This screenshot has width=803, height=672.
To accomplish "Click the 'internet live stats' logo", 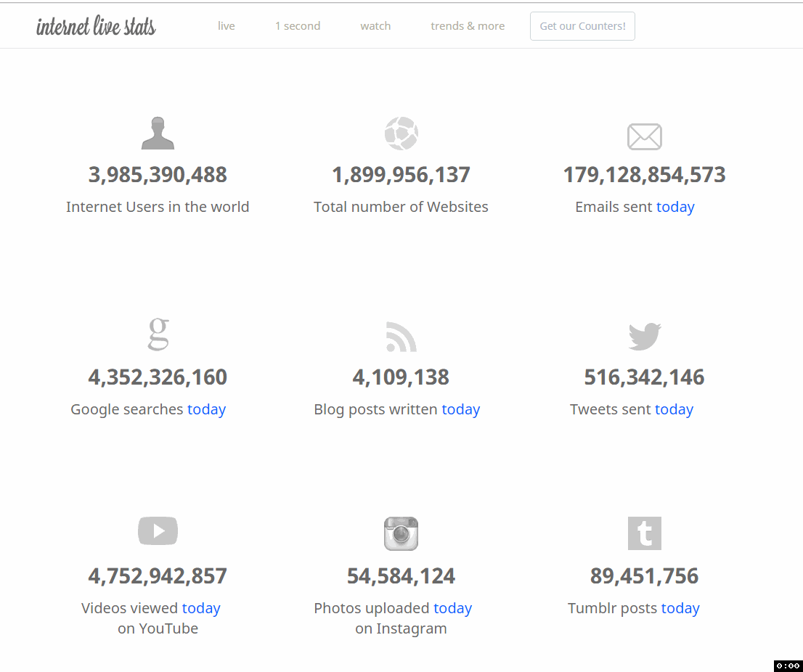I will [96, 27].
